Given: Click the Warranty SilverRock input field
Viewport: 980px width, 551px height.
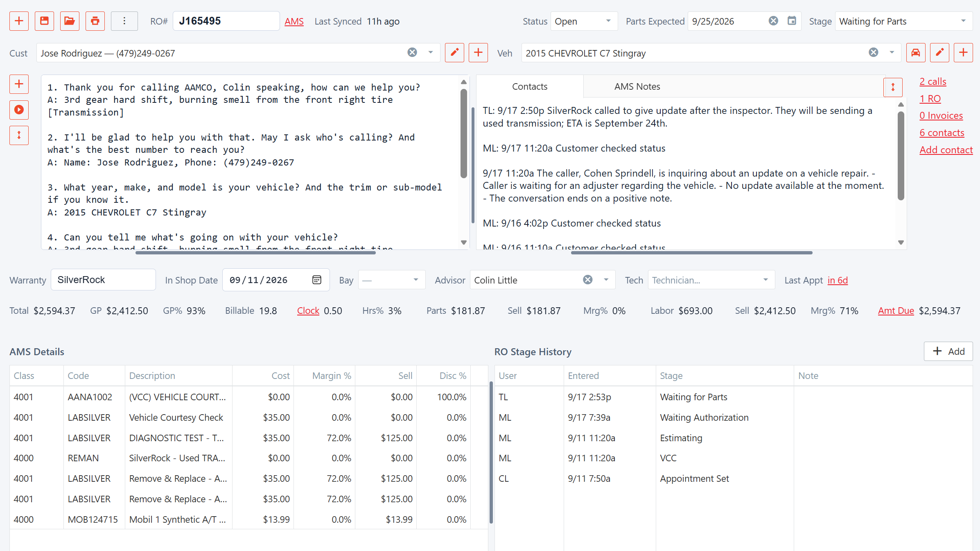Looking at the screenshot, I should pyautogui.click(x=103, y=280).
